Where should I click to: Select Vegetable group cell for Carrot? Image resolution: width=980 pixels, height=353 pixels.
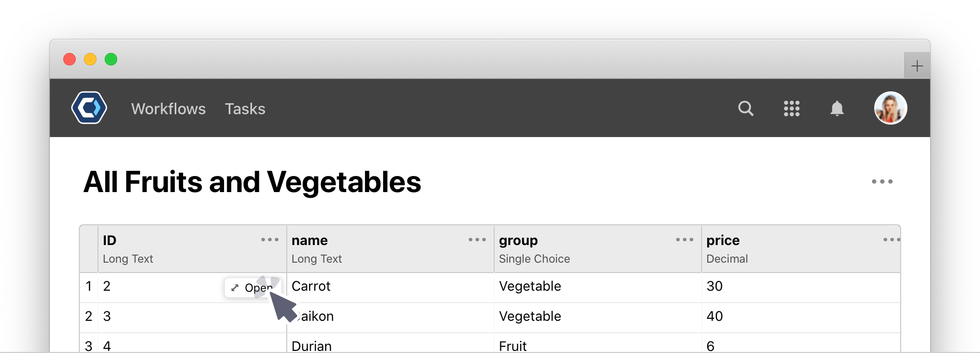click(597, 287)
